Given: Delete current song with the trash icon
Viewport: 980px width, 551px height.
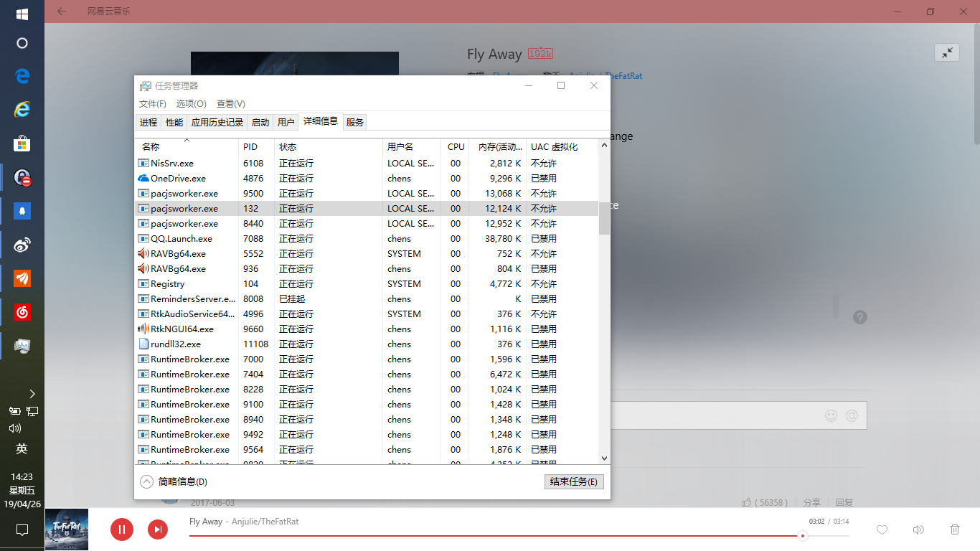Looking at the screenshot, I should coord(953,529).
